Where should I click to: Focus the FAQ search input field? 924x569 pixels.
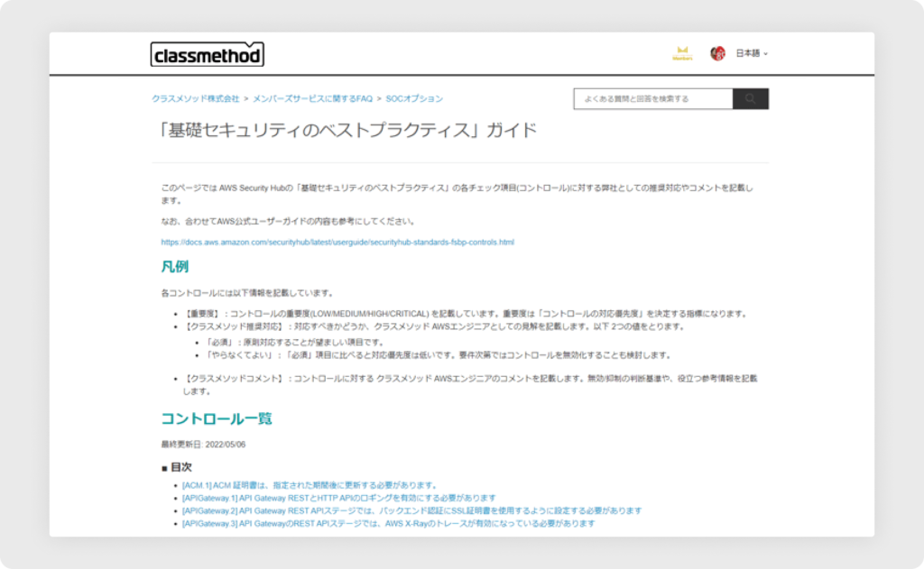pyautogui.click(x=653, y=99)
